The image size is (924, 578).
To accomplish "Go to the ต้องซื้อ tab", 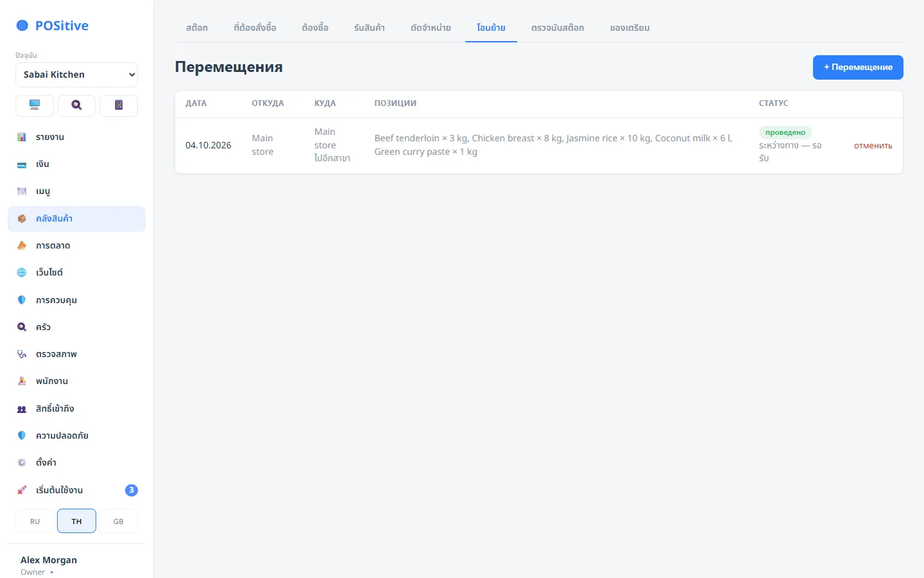I will (x=315, y=28).
